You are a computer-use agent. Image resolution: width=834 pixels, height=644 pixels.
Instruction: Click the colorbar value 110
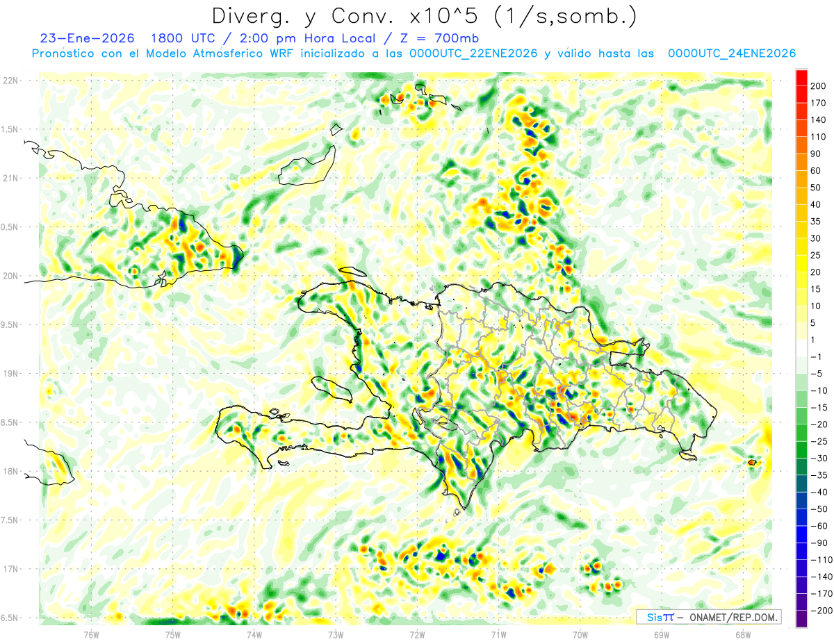(x=819, y=137)
